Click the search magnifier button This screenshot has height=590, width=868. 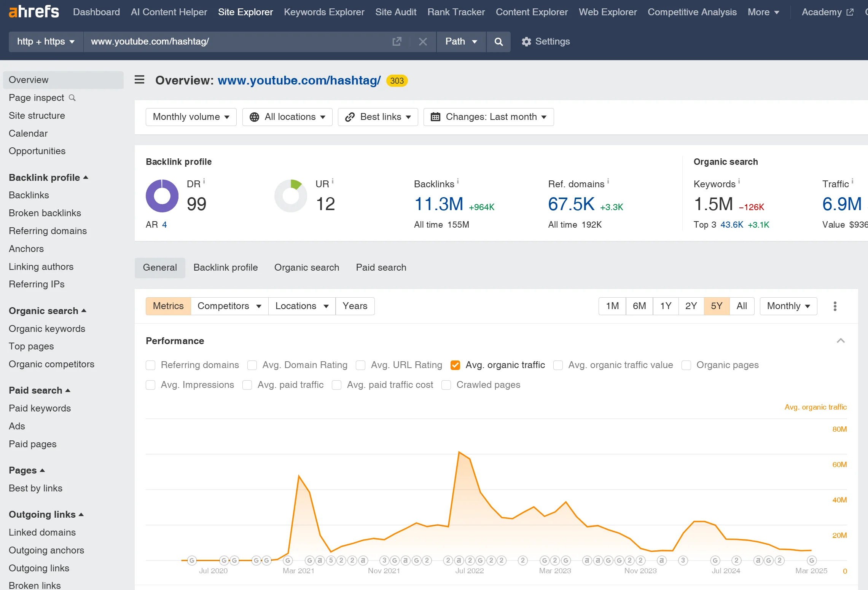[499, 42]
